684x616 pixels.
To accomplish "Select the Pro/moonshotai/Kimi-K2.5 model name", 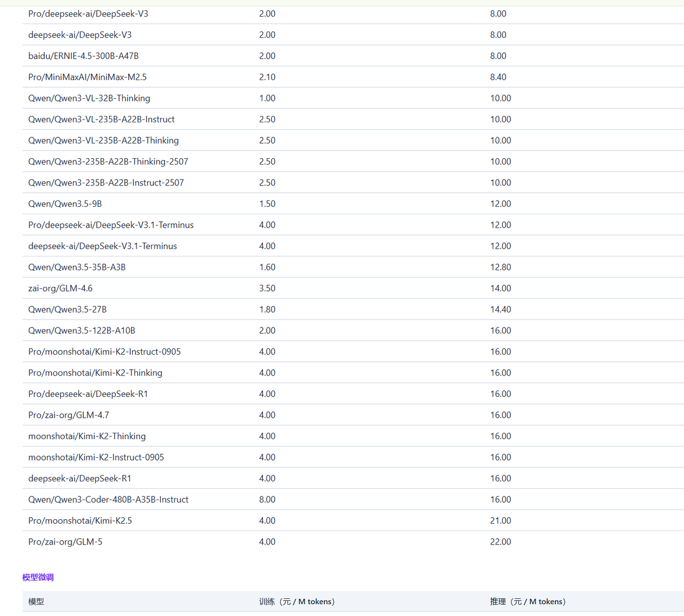I will tap(80, 520).
